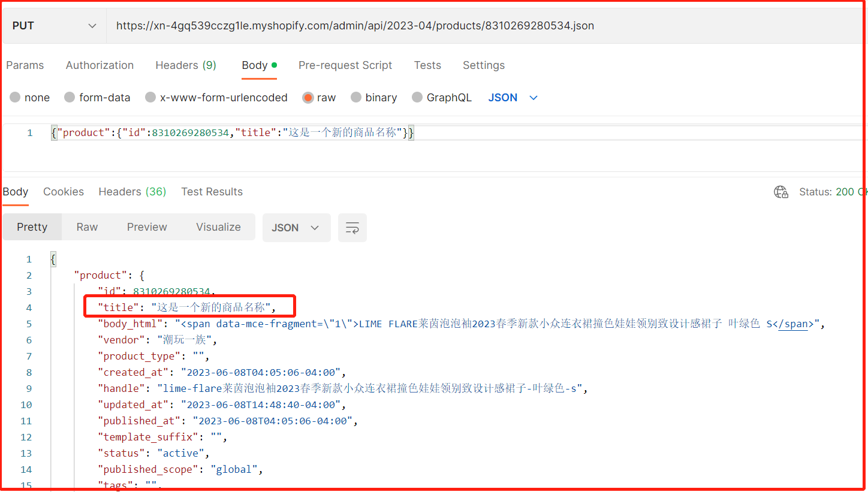Viewport: 868px width, 492px height.
Task: Open response JSON format dropdown
Action: coord(296,228)
